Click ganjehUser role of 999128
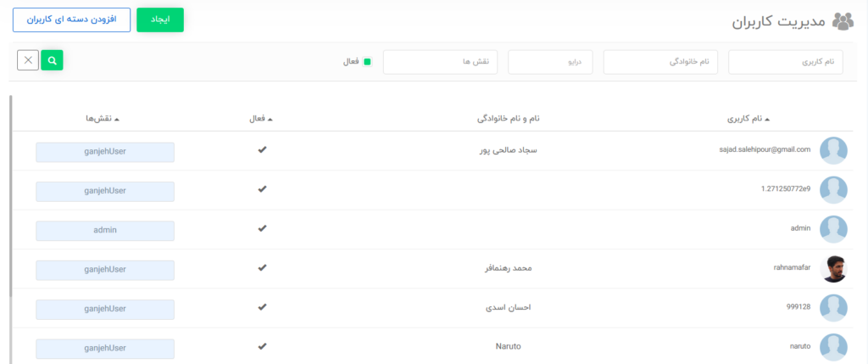The height and width of the screenshot is (364, 868). [105, 310]
